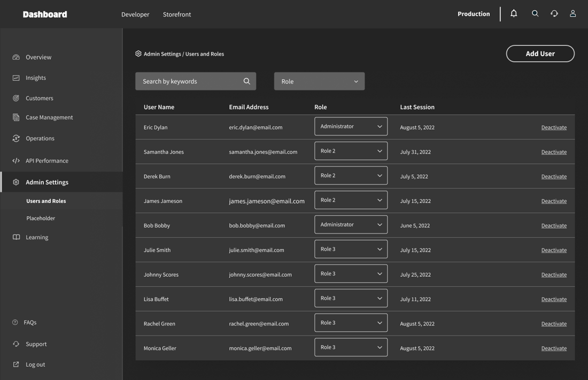The height and width of the screenshot is (380, 588).
Task: Click the Customers icon in the sidebar
Action: (16, 98)
